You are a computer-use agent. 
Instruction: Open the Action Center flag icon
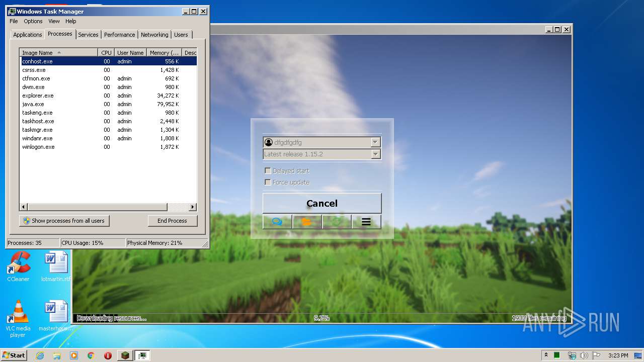pyautogui.click(x=596, y=355)
